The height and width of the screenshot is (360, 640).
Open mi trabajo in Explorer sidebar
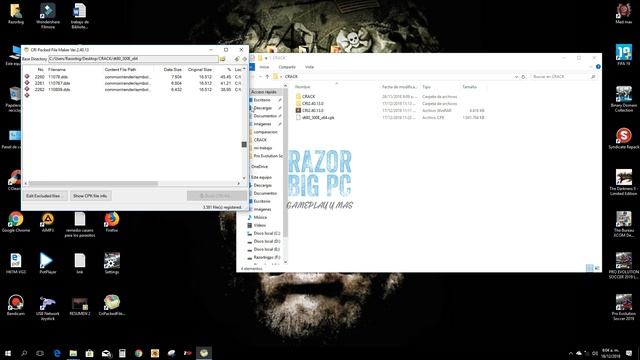(x=262, y=148)
